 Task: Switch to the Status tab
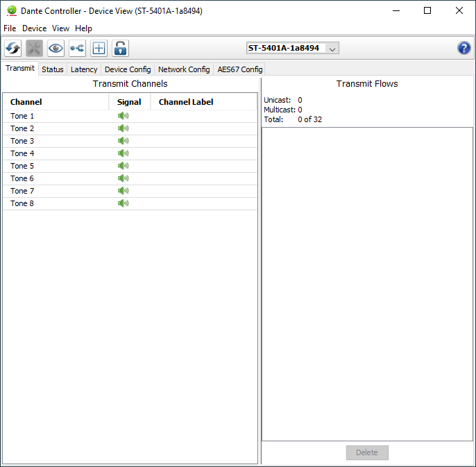[x=52, y=69]
